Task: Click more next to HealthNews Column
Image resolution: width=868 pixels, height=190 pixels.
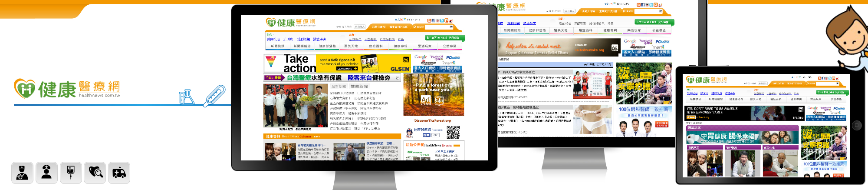Action: [x=317, y=137]
